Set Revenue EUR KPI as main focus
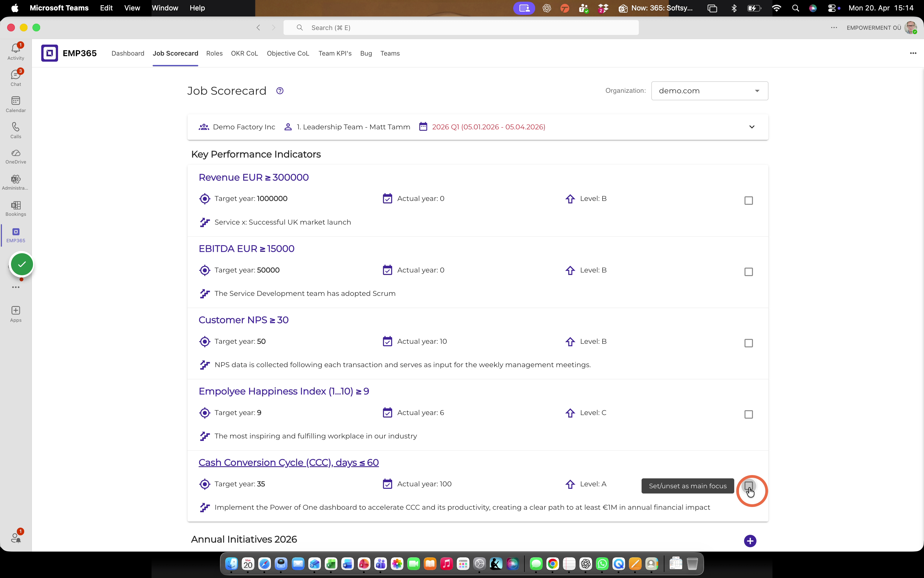 point(748,201)
